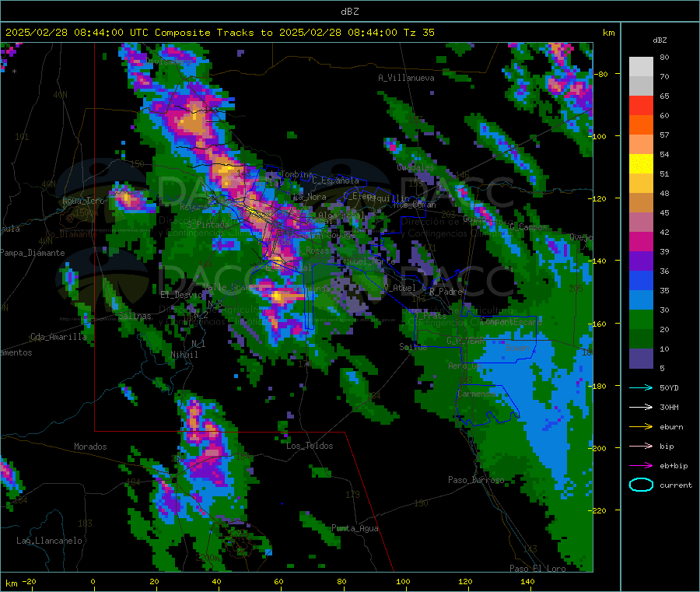Screen dimensions: 700x592
Task: Select the orange 57 dBZ swatch
Action: tap(641, 125)
